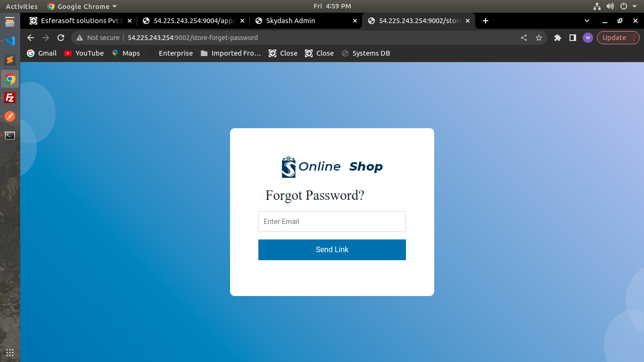Click the Chrome Update button
The height and width of the screenshot is (362, 644).
tap(614, 38)
